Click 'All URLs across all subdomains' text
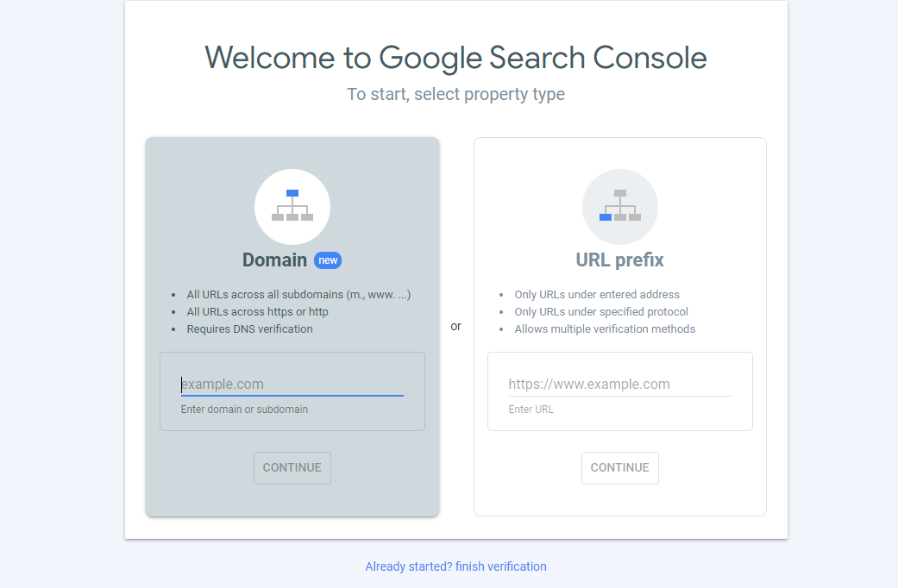Image resolution: width=898 pixels, height=588 pixels. 265,295
